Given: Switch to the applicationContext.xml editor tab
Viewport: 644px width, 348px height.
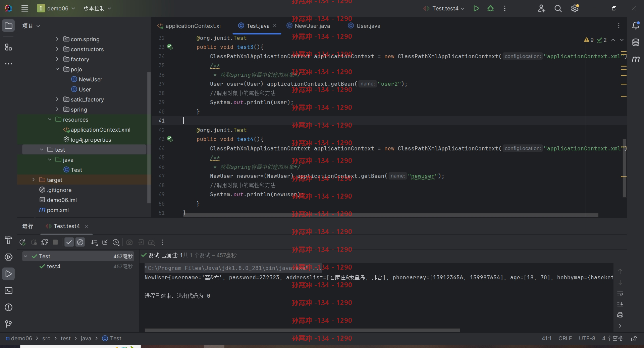Looking at the screenshot, I should tap(189, 26).
